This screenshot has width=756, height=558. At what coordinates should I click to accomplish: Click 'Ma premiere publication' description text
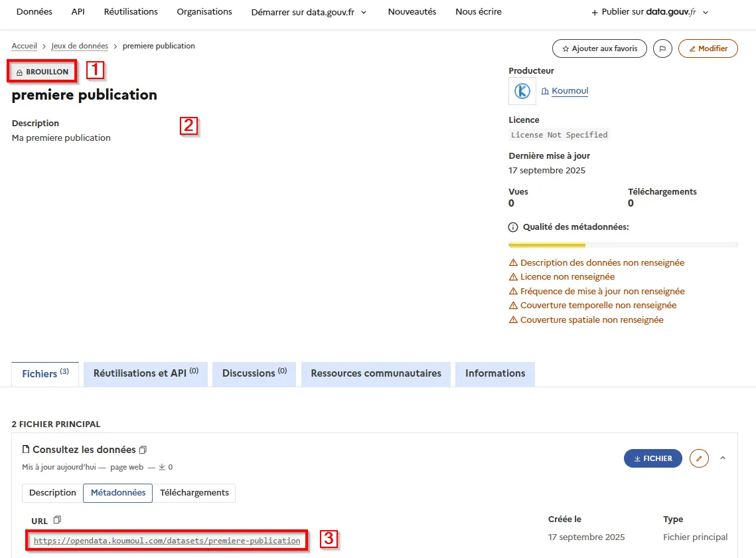coord(61,138)
